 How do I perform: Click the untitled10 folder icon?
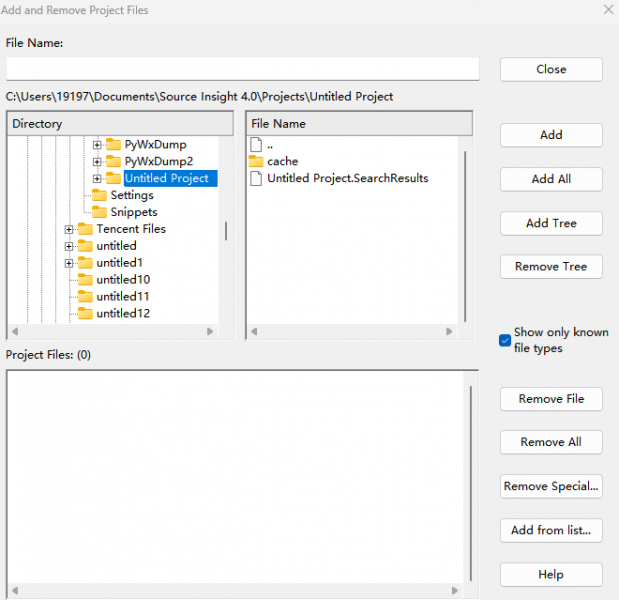[85, 279]
